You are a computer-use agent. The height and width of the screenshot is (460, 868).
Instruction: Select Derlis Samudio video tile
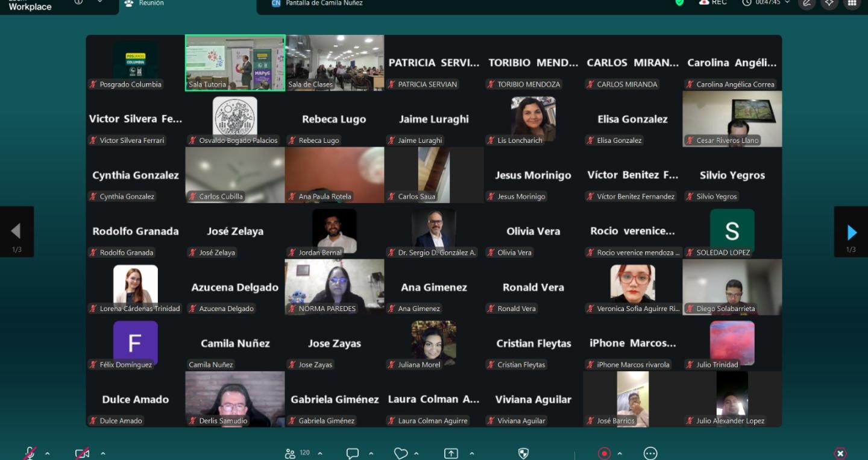pyautogui.click(x=235, y=399)
